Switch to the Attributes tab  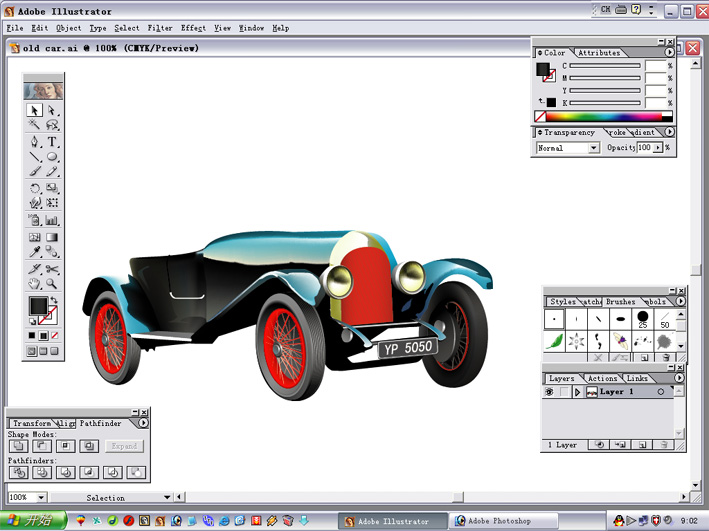pyautogui.click(x=599, y=53)
